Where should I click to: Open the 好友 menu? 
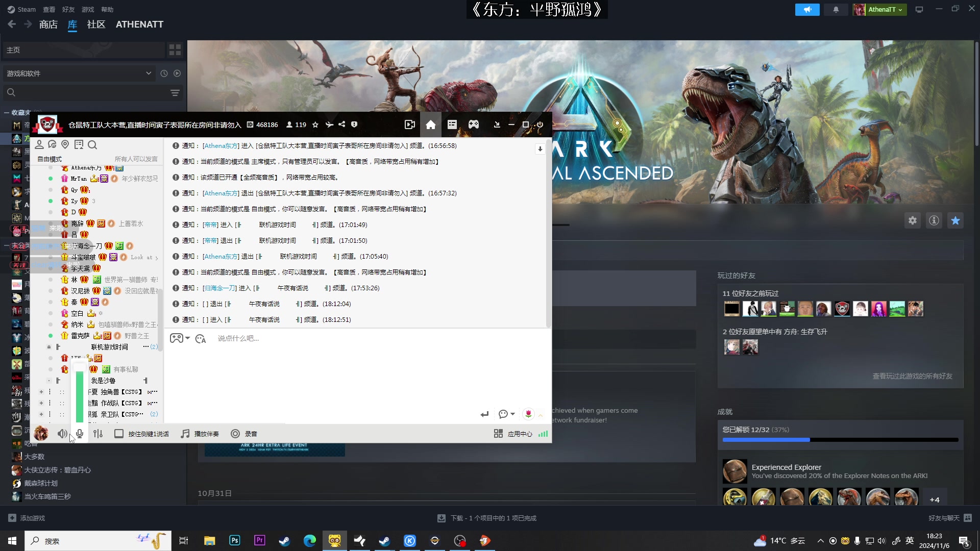(68, 9)
